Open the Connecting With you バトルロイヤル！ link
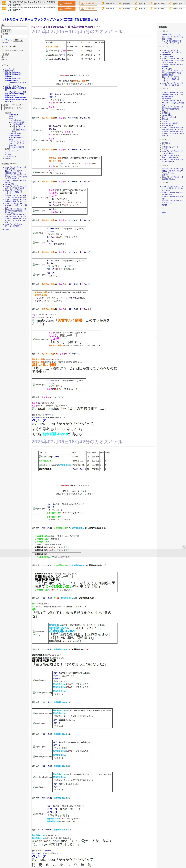 16,100
